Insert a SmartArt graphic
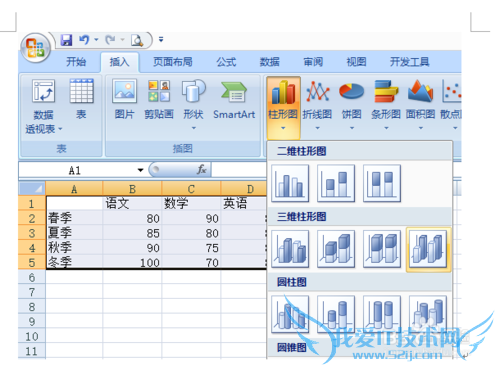The height and width of the screenshot is (370, 500). 234,99
